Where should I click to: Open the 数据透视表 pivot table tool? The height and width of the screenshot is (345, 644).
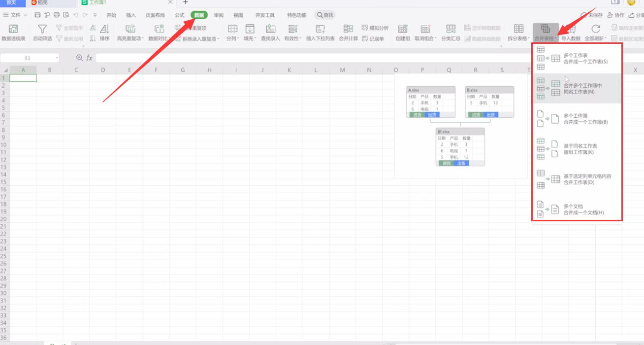[x=13, y=33]
